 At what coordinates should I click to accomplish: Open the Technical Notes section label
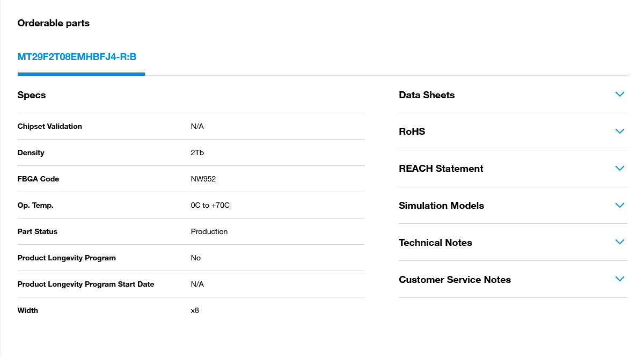click(x=435, y=243)
